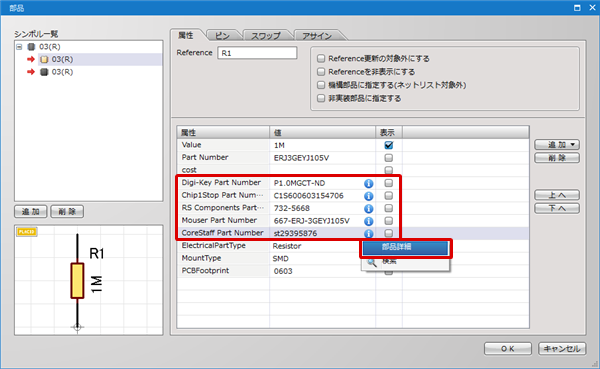Image resolution: width=600 pixels, height=369 pixels.
Task: Click the value 'Resistor'
Action: (287, 246)
